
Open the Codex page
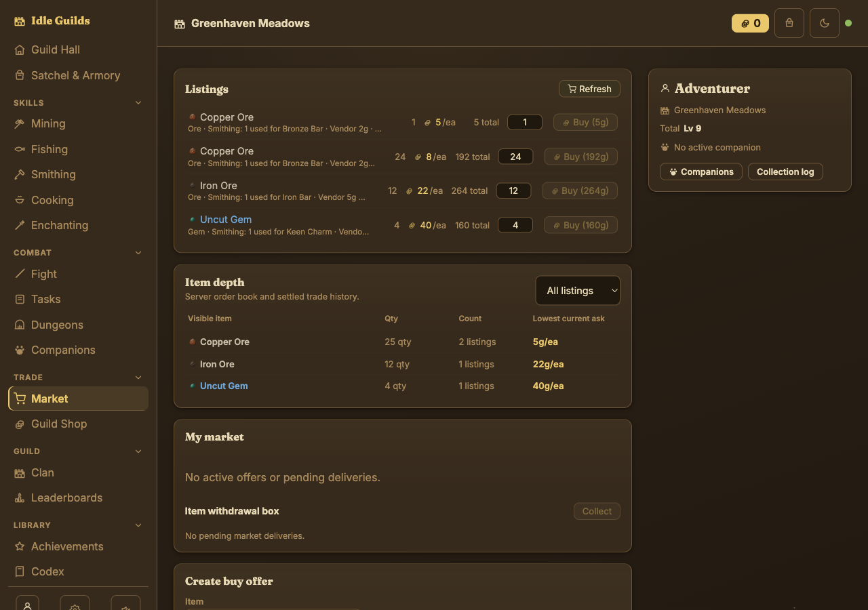tap(78, 571)
